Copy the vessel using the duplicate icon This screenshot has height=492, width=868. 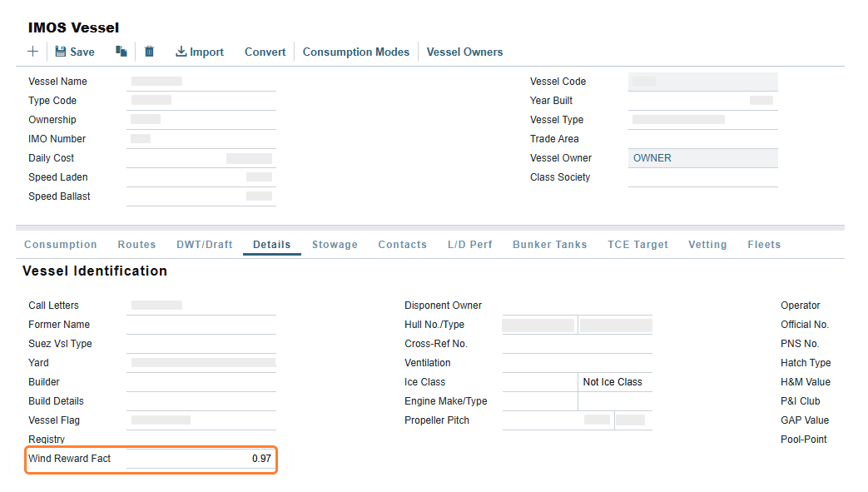pos(120,52)
